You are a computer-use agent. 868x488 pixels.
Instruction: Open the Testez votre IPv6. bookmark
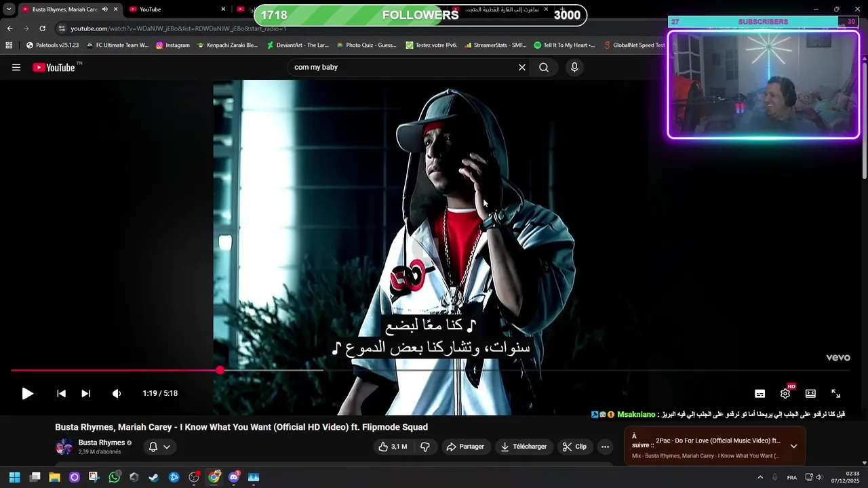point(431,45)
